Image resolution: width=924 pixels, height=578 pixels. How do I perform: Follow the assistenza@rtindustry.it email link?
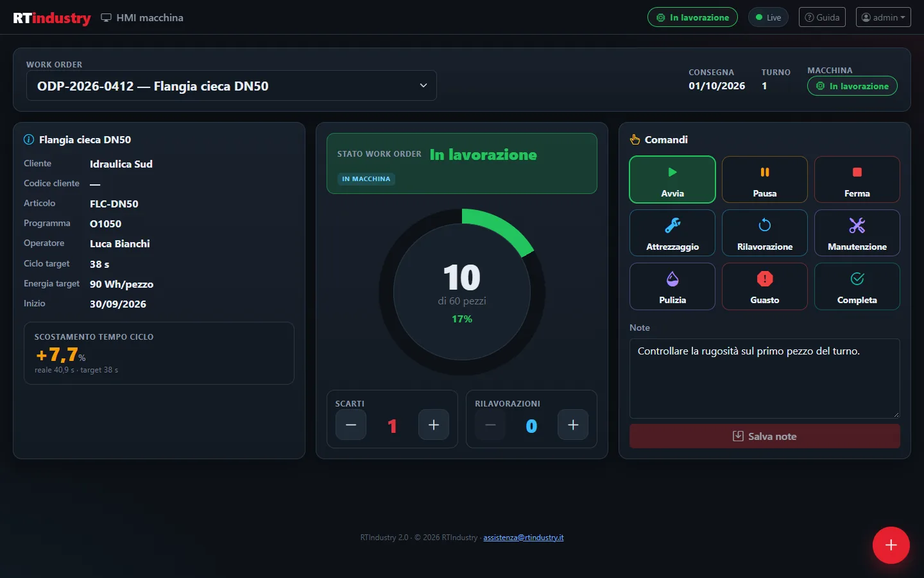pos(524,538)
